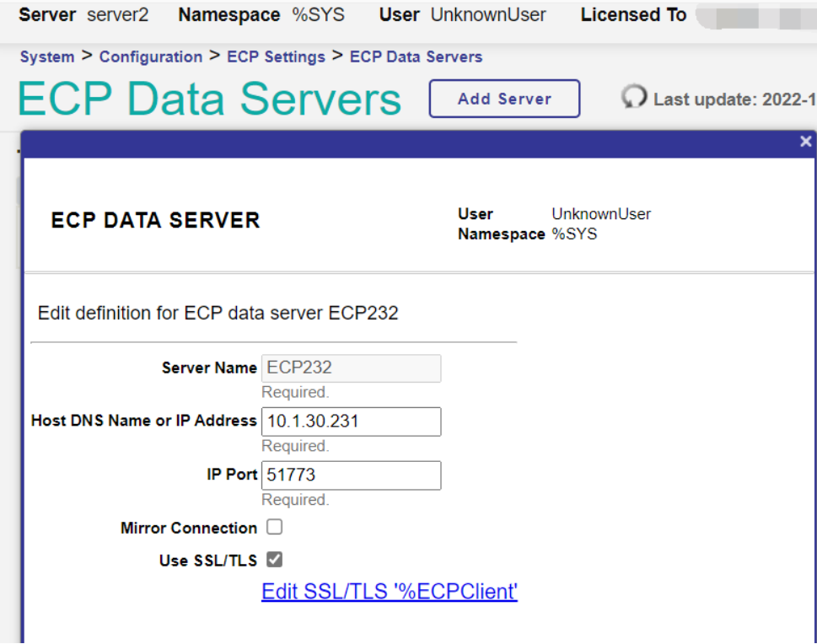Focus the IP Port input field
The image size is (817, 644).
click(351, 475)
